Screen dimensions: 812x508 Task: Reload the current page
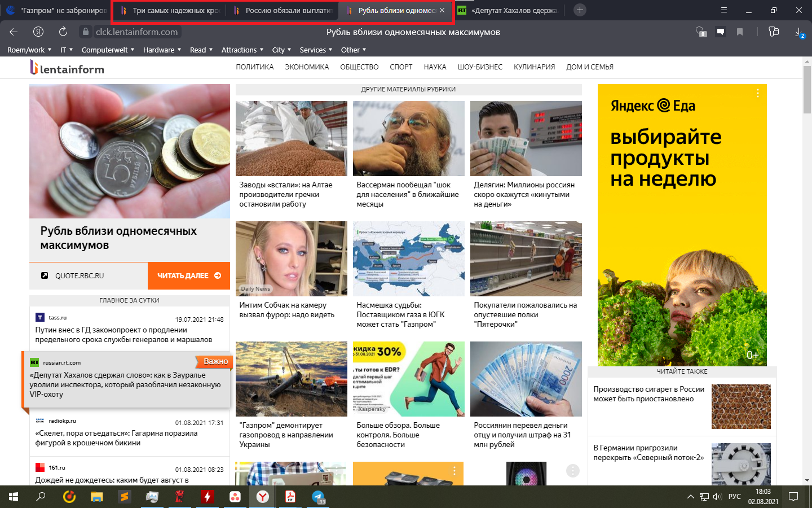[63, 32]
